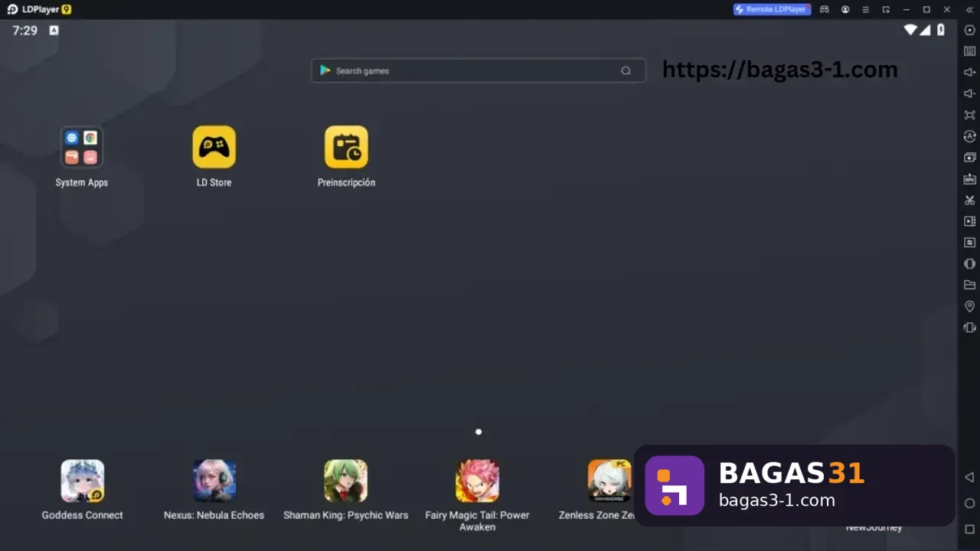
Task: Click the detach window icon in title bar
Action: [x=886, y=9]
